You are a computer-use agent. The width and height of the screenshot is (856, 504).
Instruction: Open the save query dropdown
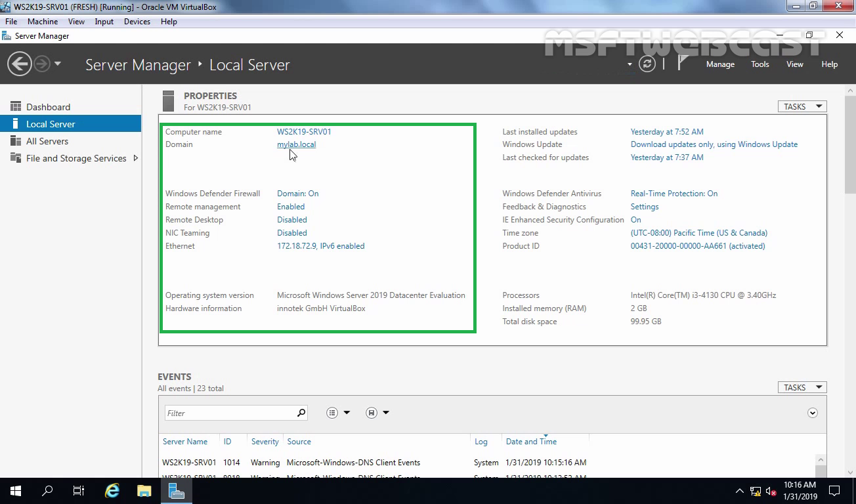(x=377, y=413)
